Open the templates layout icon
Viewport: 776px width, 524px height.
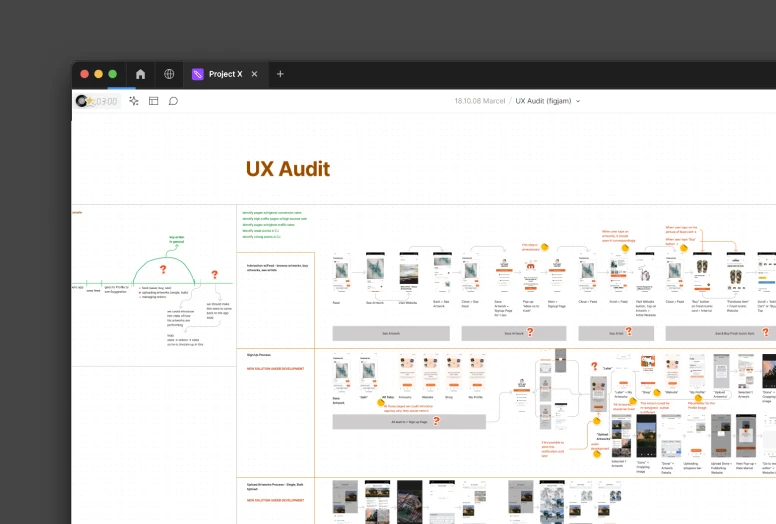click(x=153, y=101)
